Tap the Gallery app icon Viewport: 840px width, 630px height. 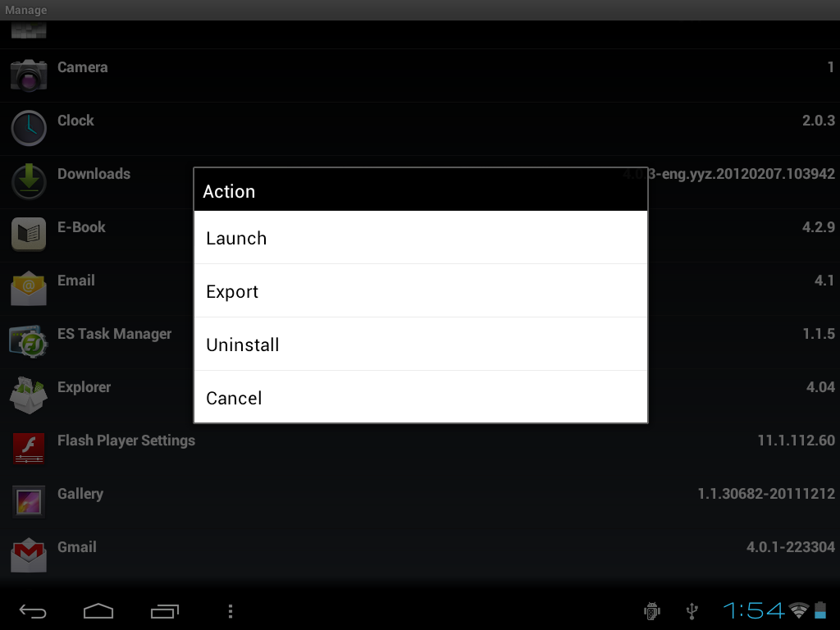tap(29, 501)
